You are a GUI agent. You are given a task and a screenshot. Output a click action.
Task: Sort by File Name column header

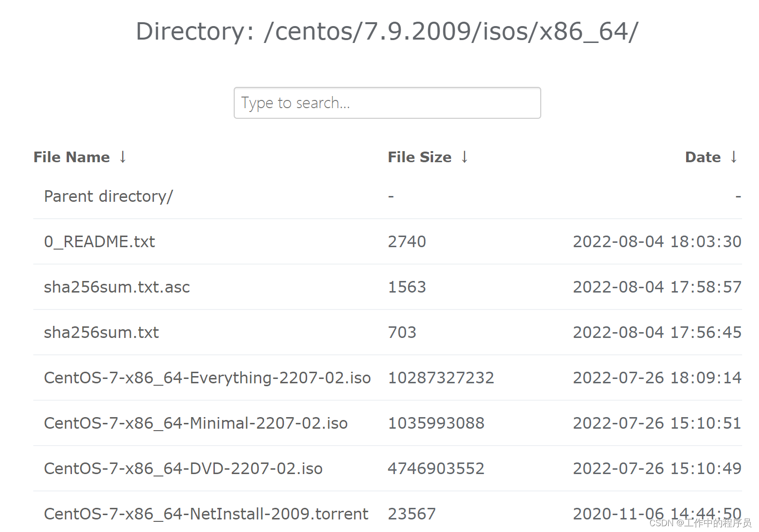[71, 157]
